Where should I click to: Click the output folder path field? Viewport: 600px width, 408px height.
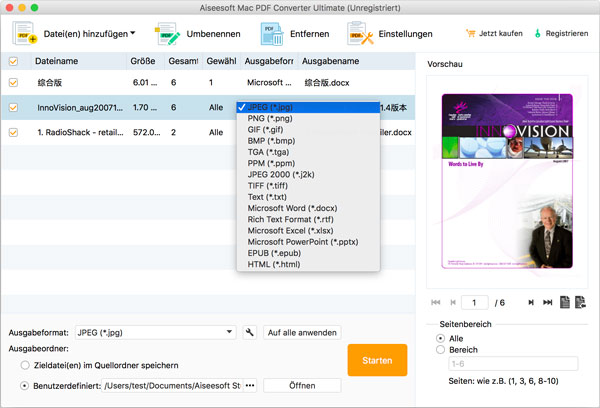[x=173, y=385]
